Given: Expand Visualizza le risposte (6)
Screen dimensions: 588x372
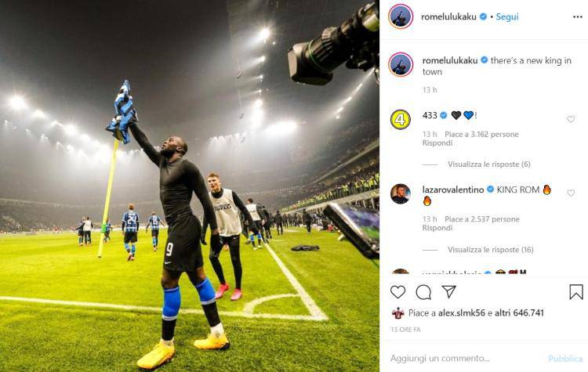Looking at the screenshot, I should coord(489,164).
